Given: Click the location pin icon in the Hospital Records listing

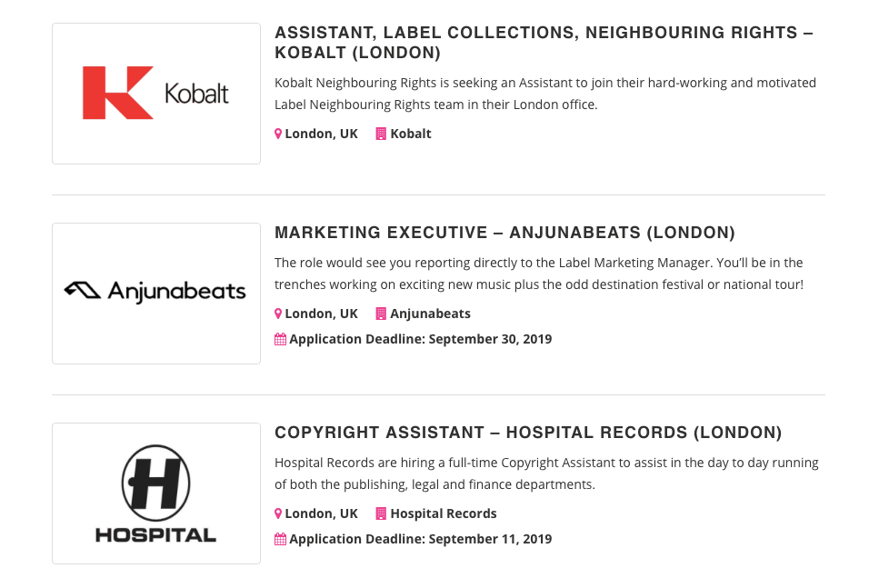Looking at the screenshot, I should point(278,514).
